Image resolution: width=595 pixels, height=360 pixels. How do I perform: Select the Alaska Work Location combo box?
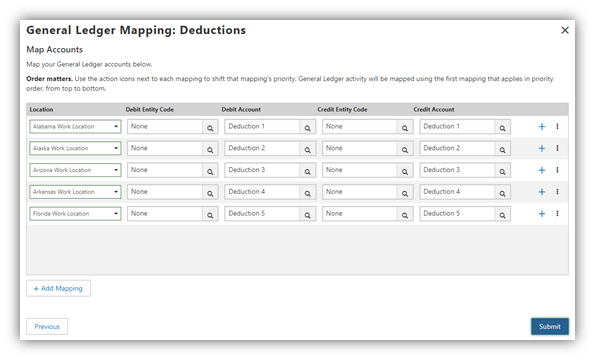(x=75, y=148)
